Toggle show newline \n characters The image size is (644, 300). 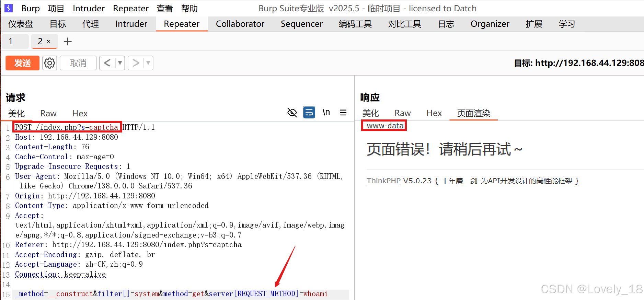click(x=326, y=113)
